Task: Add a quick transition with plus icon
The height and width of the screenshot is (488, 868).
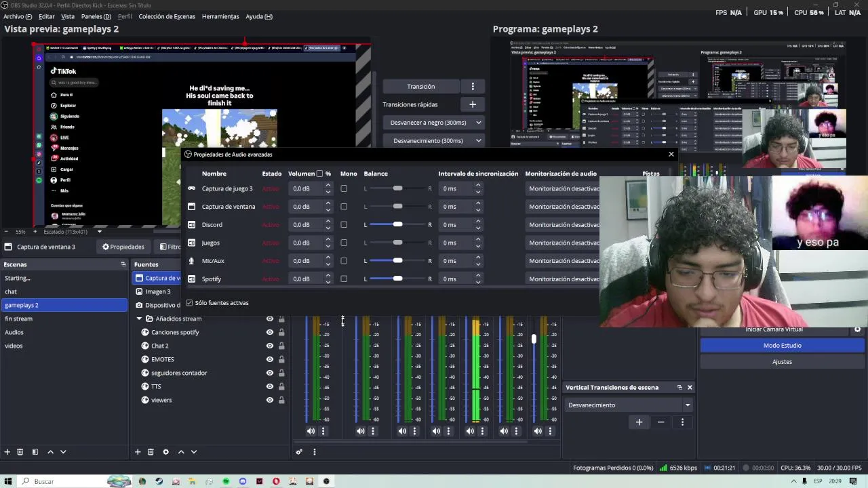Action: [473, 104]
